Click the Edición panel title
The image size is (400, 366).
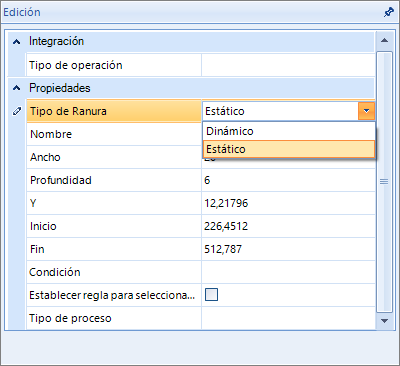coord(22,12)
